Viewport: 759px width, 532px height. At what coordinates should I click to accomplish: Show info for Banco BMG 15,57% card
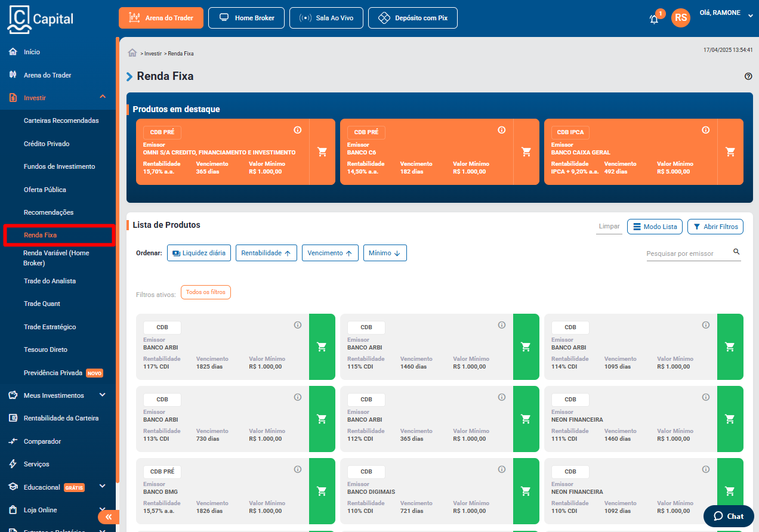coord(298,469)
